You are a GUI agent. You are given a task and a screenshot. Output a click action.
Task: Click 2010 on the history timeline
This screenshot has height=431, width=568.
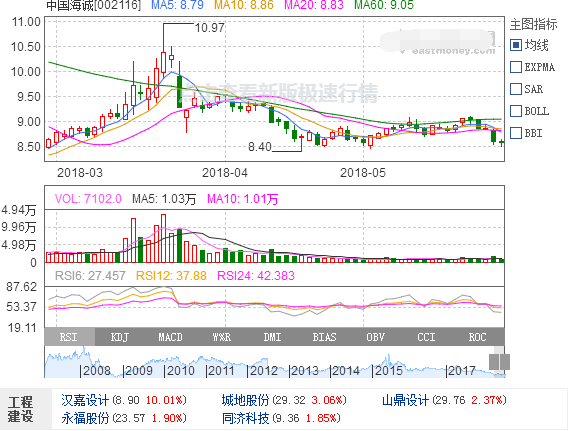tap(180, 371)
